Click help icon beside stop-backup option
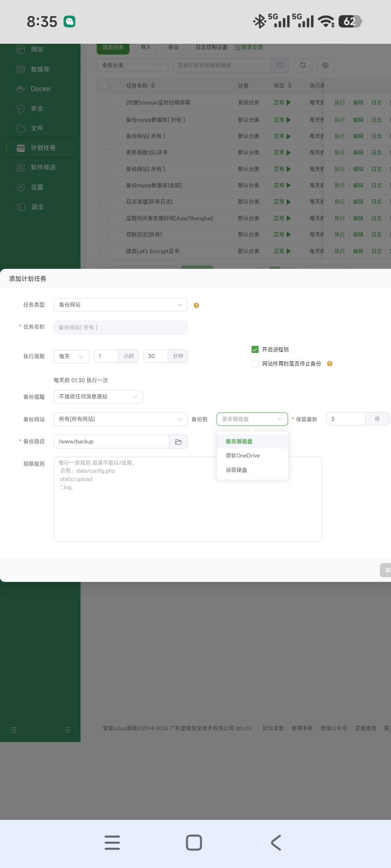 coord(329,363)
